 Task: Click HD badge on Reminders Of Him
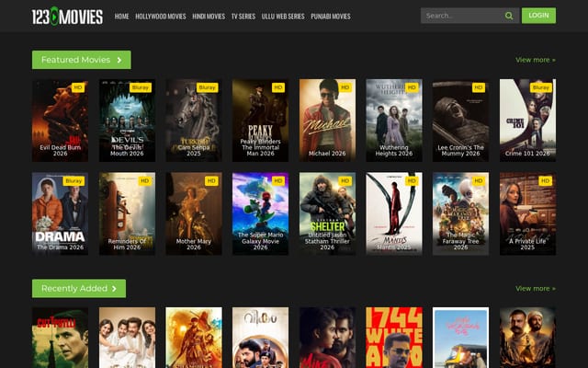[x=145, y=181]
